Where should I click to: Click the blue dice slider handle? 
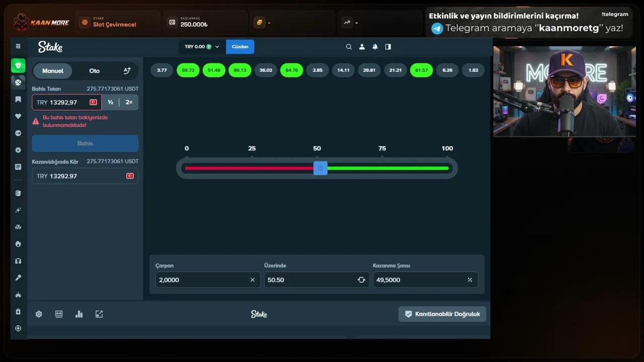click(320, 168)
